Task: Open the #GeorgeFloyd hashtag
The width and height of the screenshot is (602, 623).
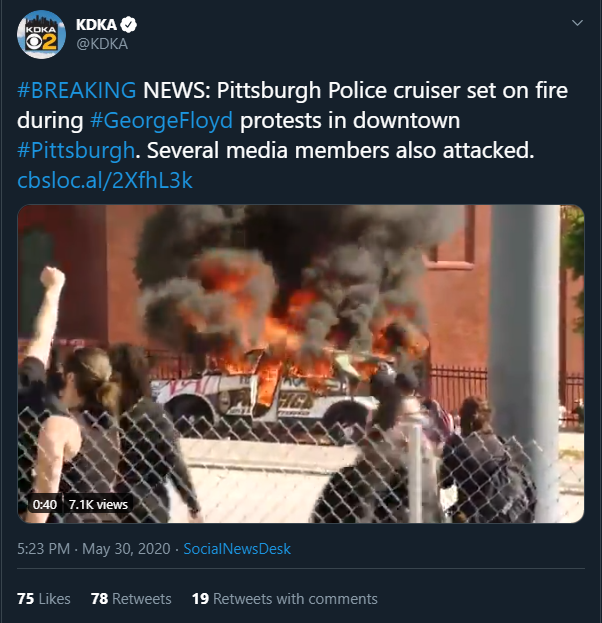Action: [161, 120]
